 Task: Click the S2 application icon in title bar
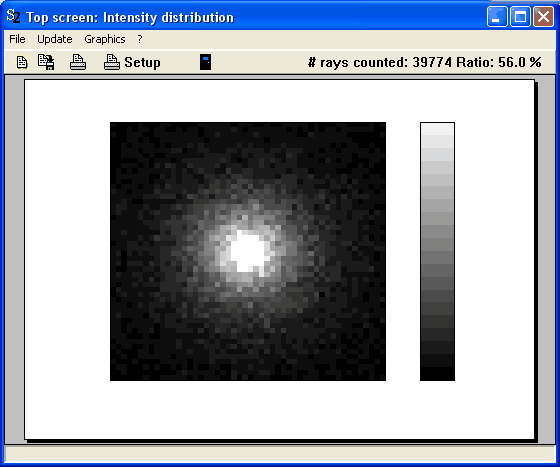(x=13, y=16)
